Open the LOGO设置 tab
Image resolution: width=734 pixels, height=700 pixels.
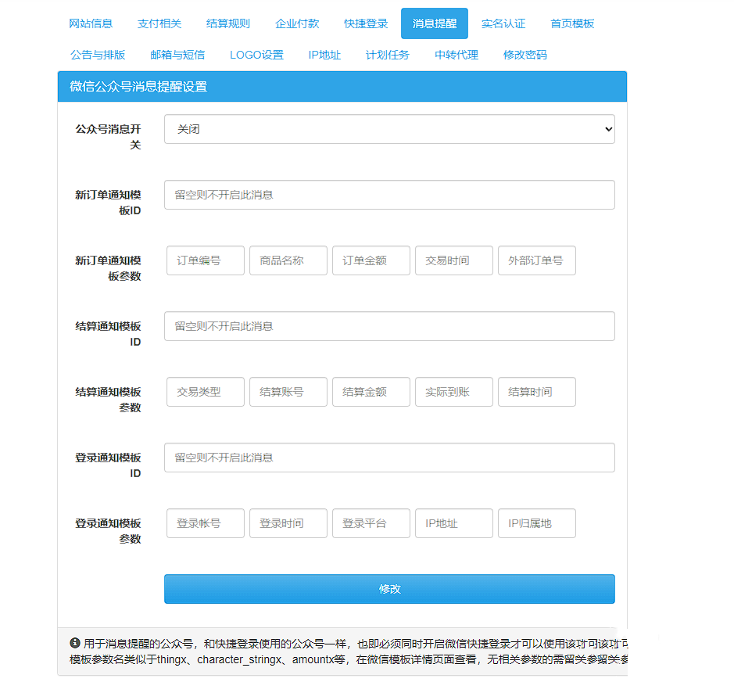pos(256,55)
